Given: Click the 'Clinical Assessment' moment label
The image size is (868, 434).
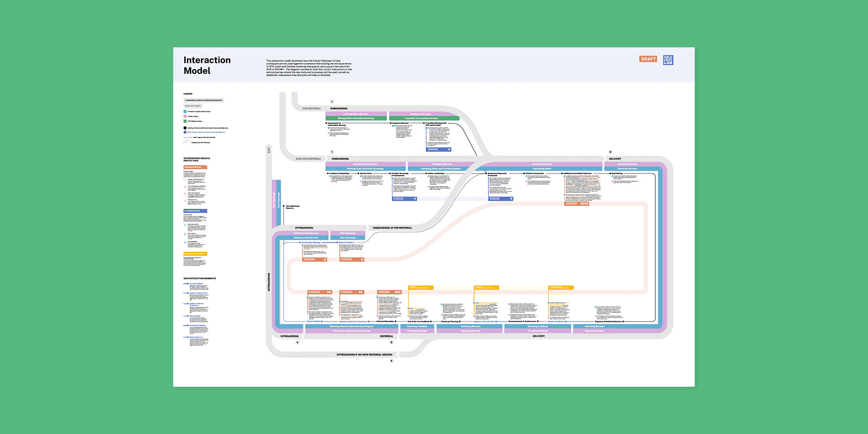Looking at the screenshot, I should click(x=535, y=173).
